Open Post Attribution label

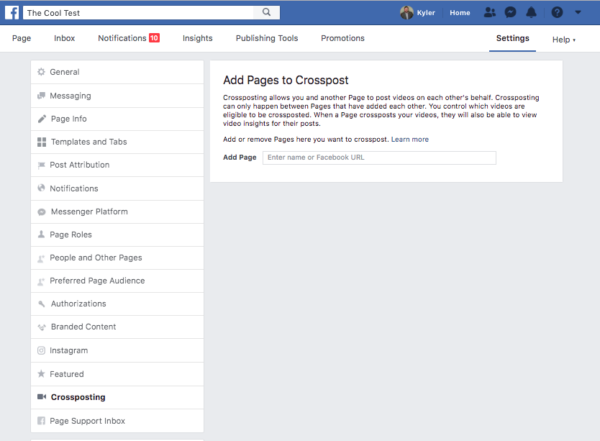click(x=80, y=165)
